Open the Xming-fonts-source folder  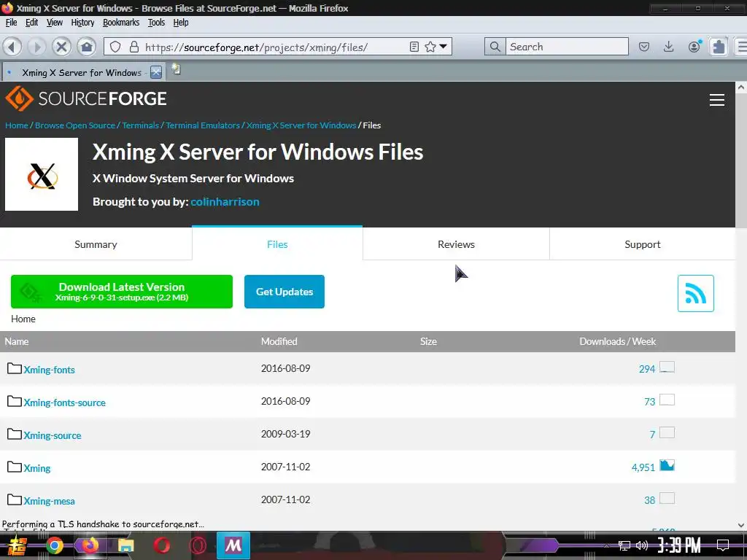coord(64,402)
